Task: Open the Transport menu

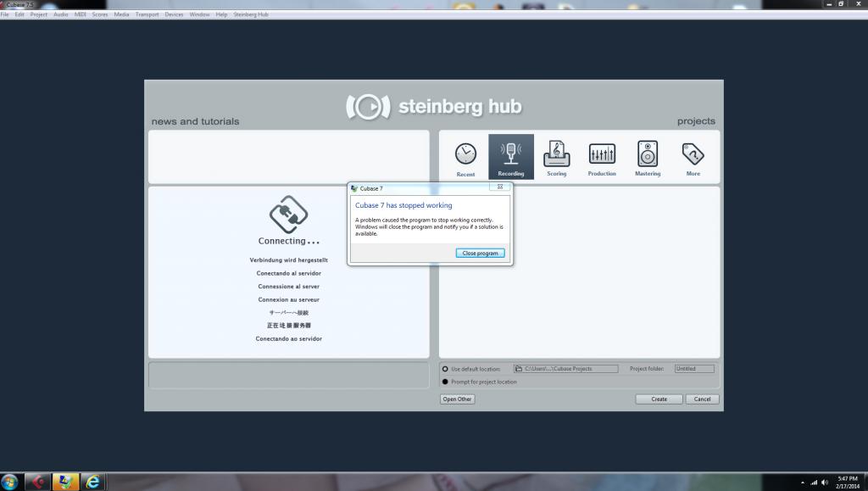Action: click(x=147, y=14)
